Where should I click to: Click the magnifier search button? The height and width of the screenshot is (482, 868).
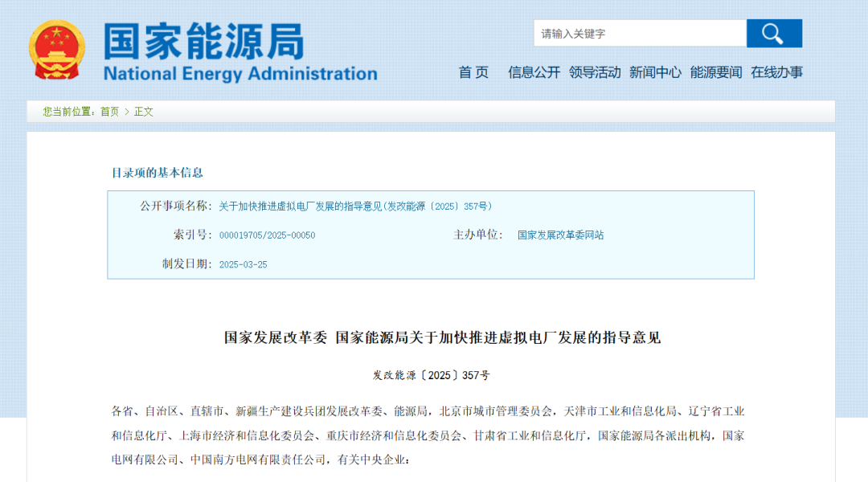coord(773,34)
